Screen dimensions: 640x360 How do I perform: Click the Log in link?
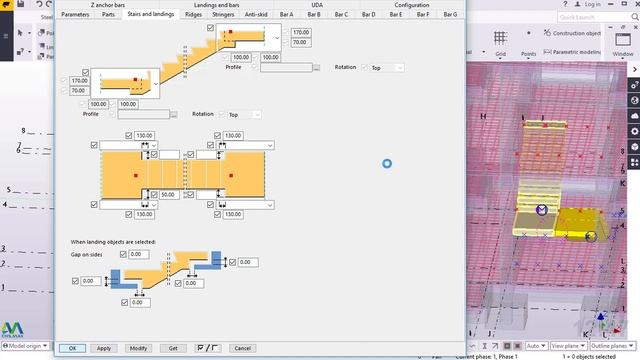592,4
